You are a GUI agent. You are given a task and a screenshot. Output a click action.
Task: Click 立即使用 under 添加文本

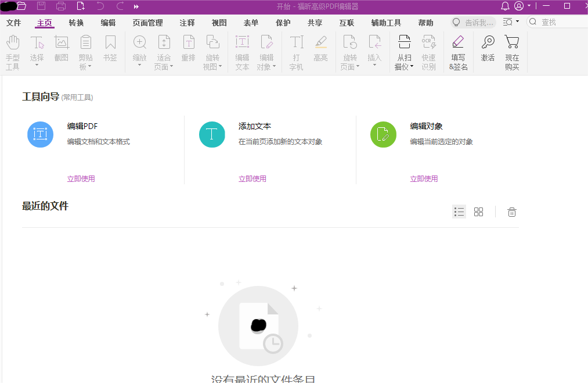(x=252, y=178)
